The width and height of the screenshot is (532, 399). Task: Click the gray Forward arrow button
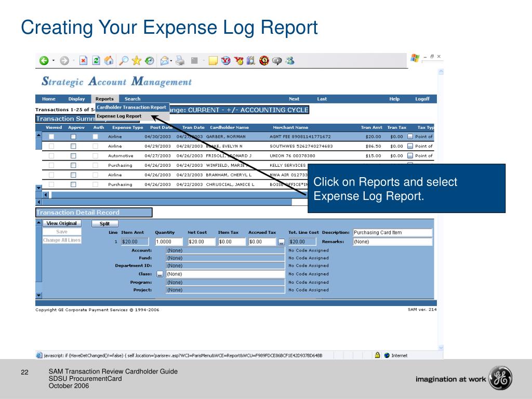[64, 61]
